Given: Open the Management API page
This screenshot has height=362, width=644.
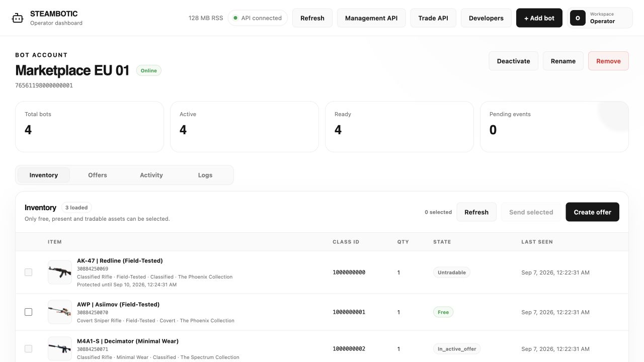Looking at the screenshot, I should pyautogui.click(x=371, y=18).
